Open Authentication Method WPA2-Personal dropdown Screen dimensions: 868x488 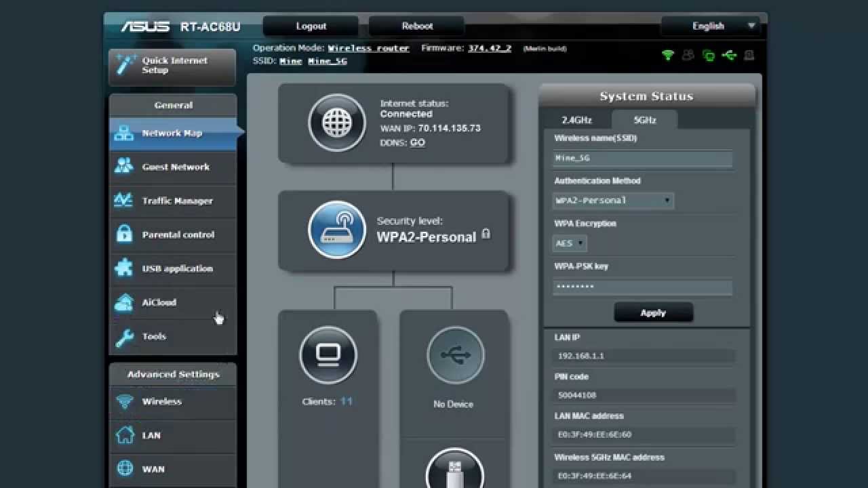click(613, 201)
